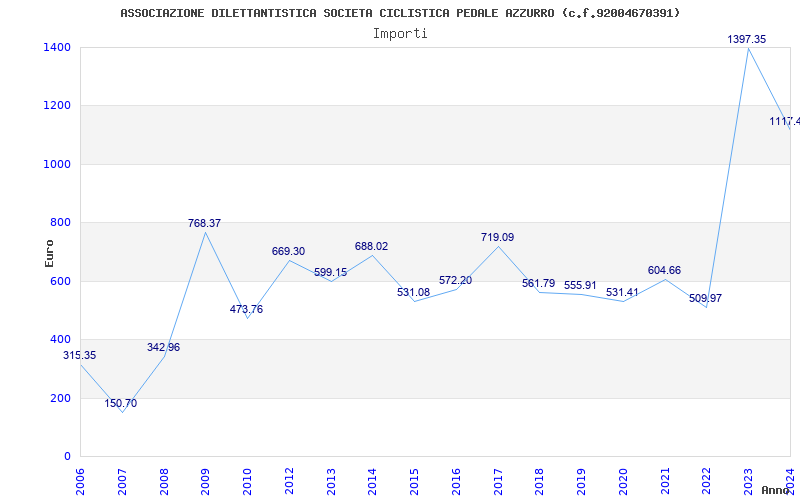Click the 555.91 data label
800x500 pixels.
pos(580,285)
